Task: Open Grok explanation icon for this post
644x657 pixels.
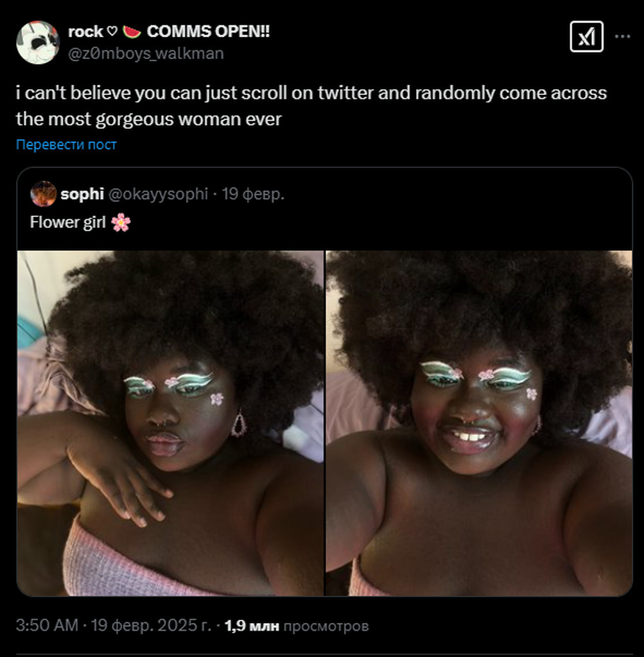Action: click(586, 37)
